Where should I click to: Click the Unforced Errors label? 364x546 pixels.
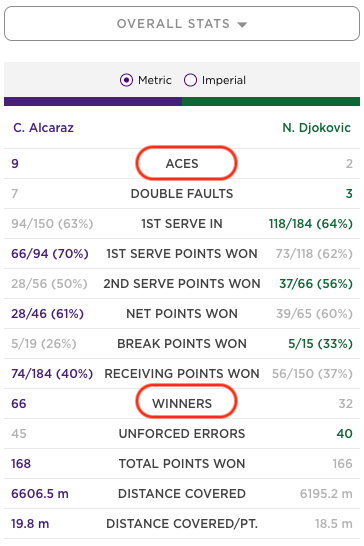[x=182, y=434]
